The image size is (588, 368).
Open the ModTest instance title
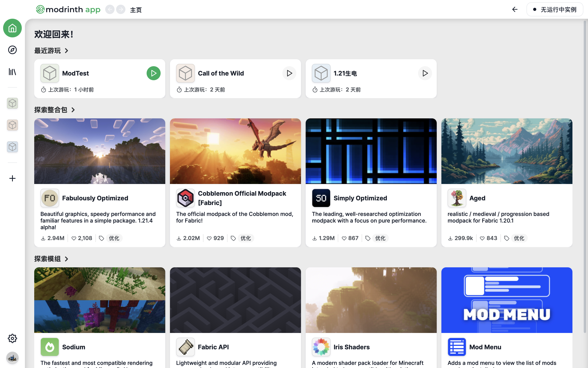(x=76, y=73)
